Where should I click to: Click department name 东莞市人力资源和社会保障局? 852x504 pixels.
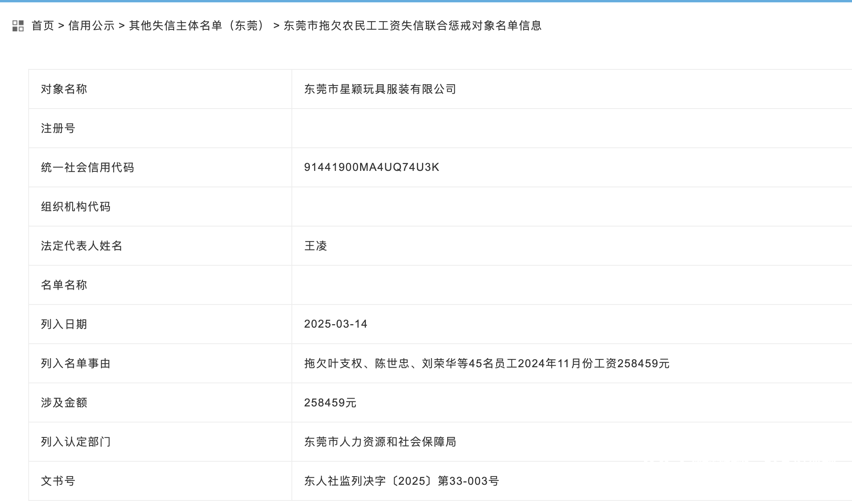coord(380,442)
